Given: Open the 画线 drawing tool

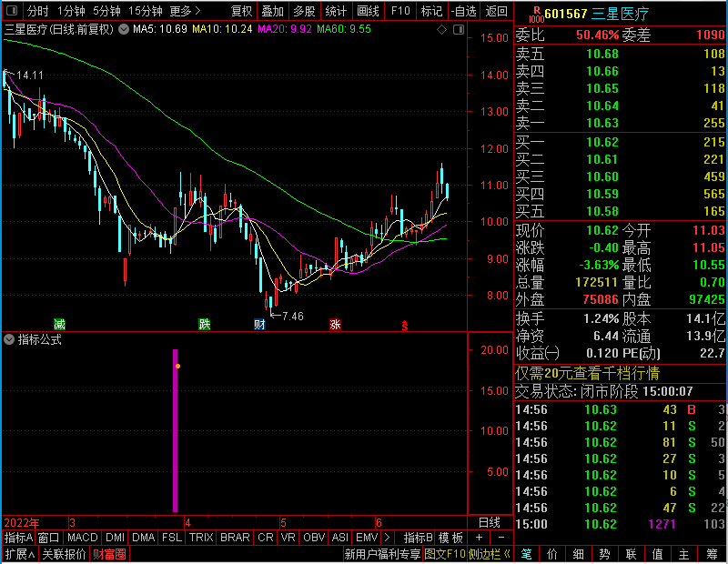Looking at the screenshot, I should 368,11.
